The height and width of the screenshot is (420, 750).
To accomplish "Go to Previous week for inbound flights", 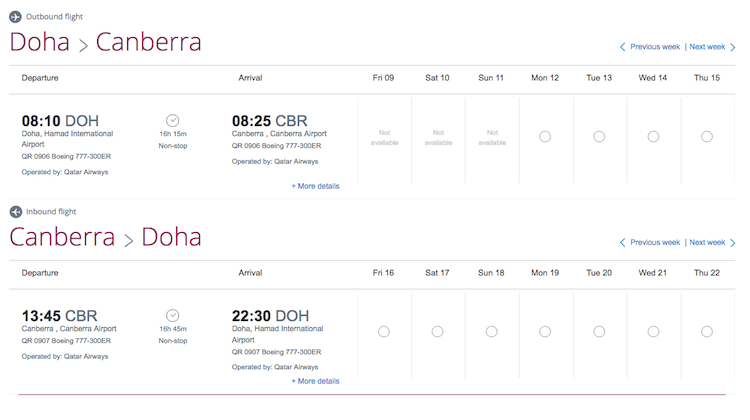I will coord(655,242).
